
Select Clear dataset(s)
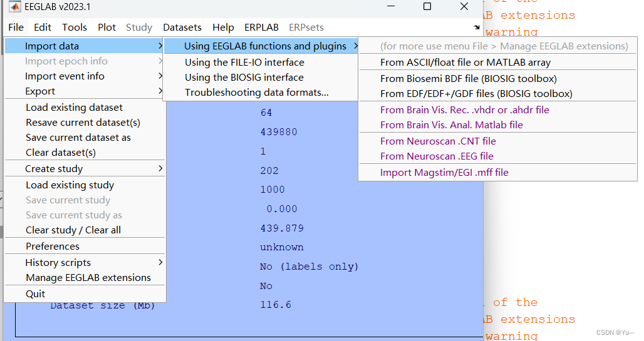(x=84, y=153)
